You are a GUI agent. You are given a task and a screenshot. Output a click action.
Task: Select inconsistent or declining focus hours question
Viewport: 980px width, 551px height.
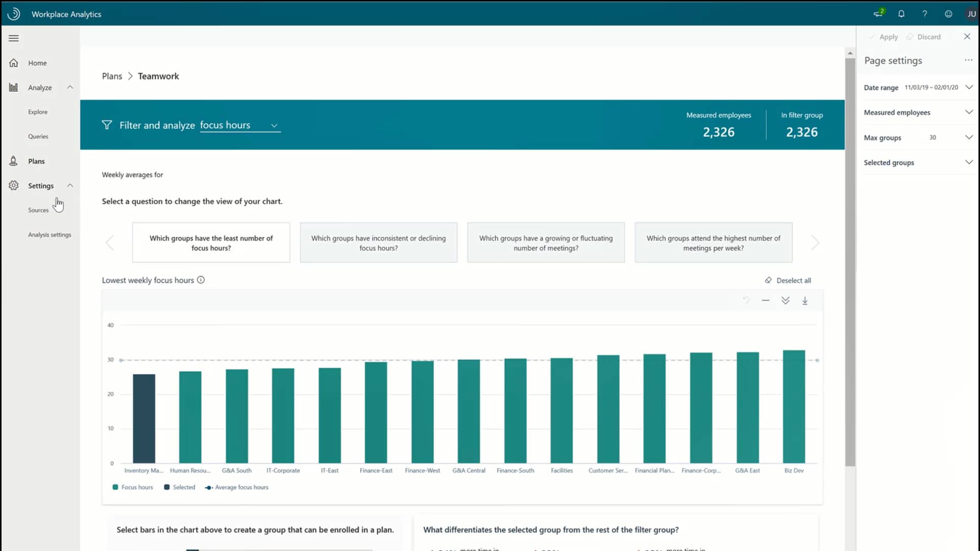point(378,243)
